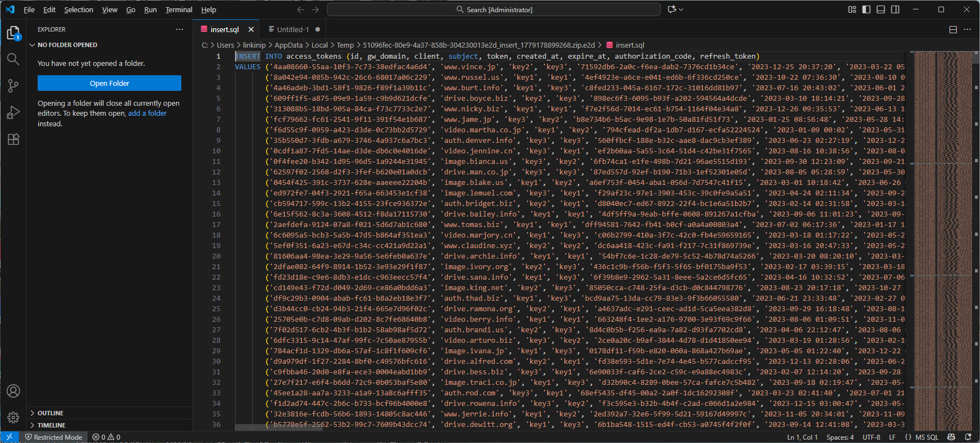
Task: Open the Spaces: 4 indentation picker
Action: click(x=840, y=437)
